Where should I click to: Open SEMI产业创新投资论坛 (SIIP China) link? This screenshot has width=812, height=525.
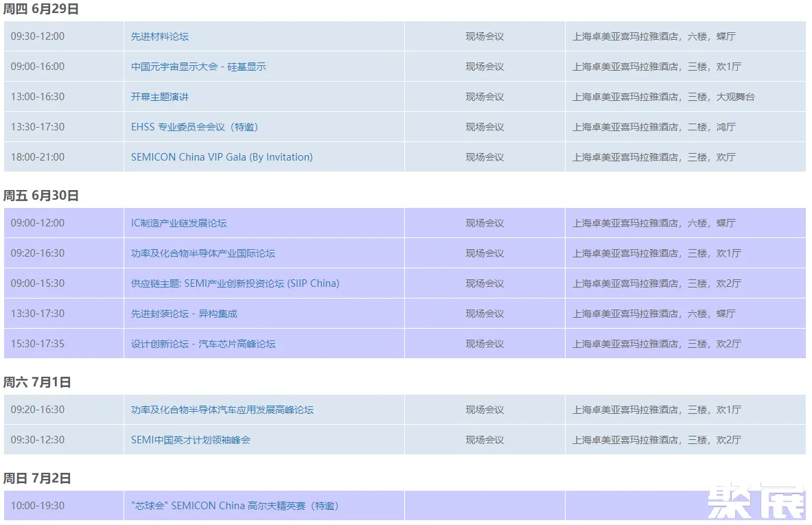click(235, 283)
